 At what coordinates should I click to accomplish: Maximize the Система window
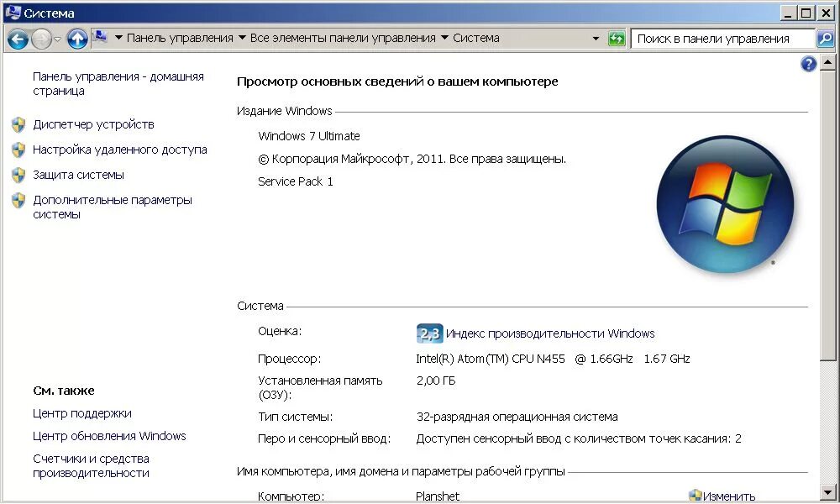(806, 13)
